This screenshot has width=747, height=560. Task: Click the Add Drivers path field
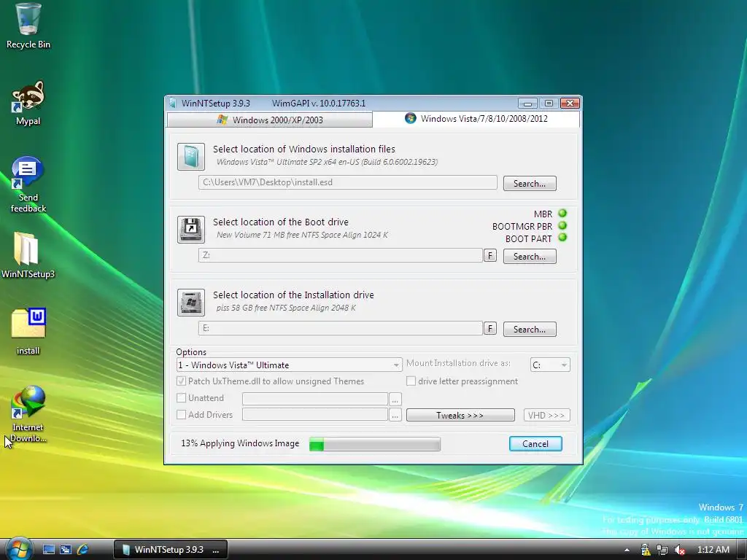(315, 415)
